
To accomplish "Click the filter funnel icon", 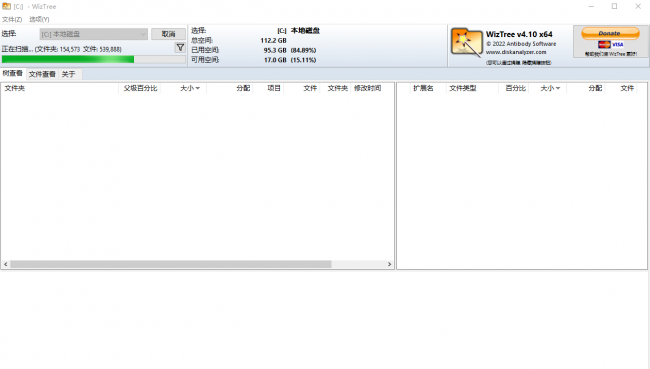I will 180,48.
